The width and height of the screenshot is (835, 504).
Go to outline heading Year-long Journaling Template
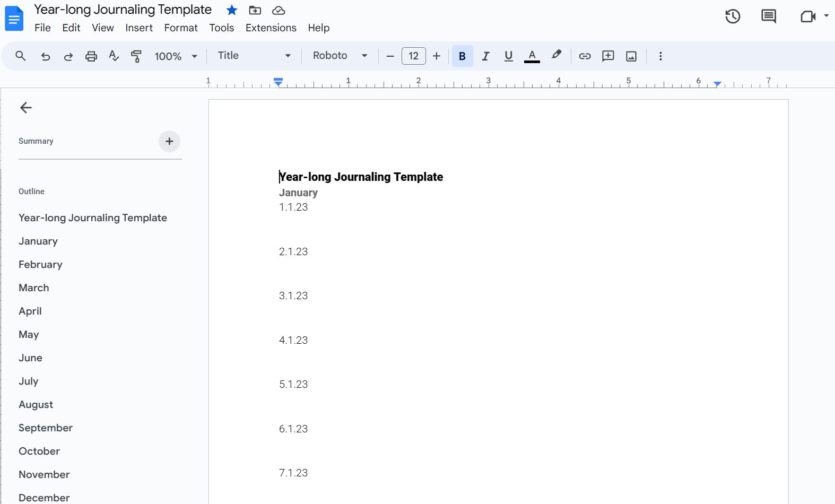coord(93,218)
